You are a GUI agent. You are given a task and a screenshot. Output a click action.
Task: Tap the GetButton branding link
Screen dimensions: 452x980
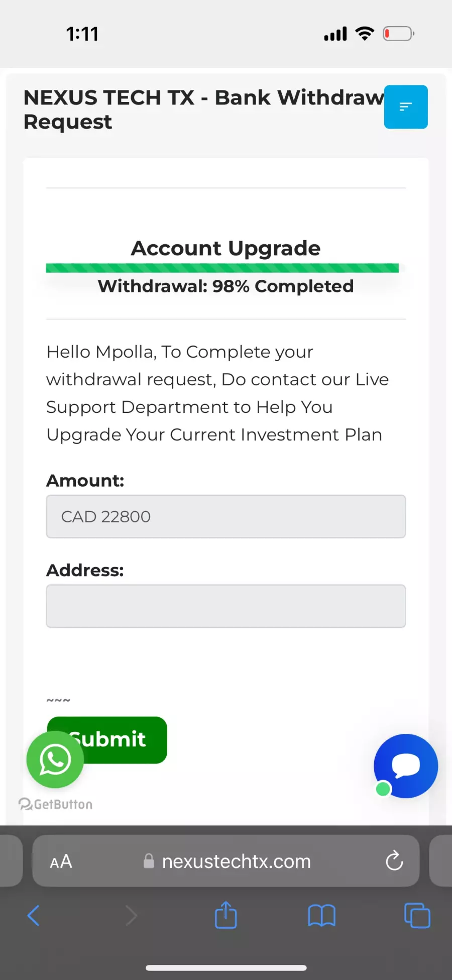pyautogui.click(x=56, y=804)
